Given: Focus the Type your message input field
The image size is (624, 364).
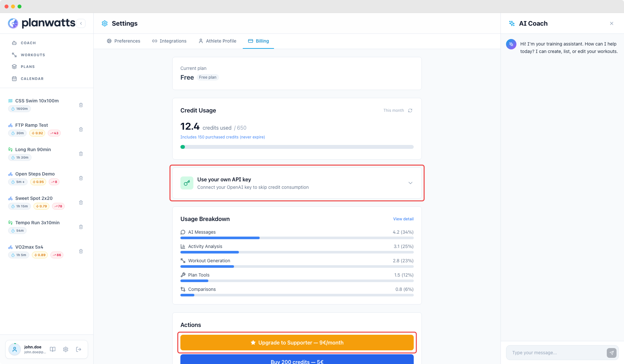Looking at the screenshot, I should (556, 353).
